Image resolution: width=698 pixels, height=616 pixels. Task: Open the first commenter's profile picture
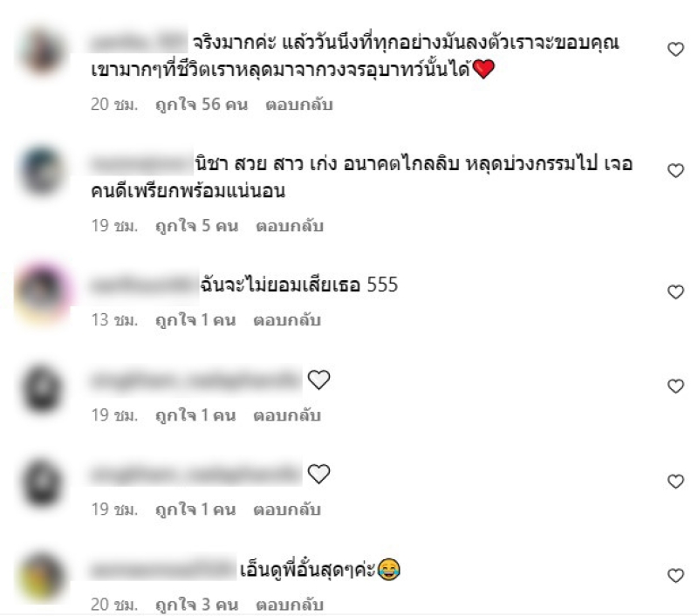42,51
